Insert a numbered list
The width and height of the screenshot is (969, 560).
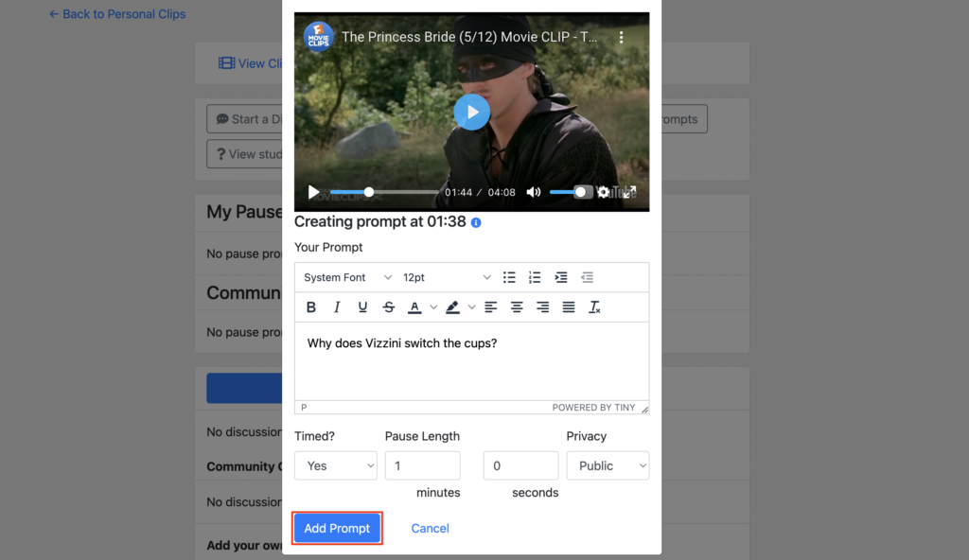click(x=536, y=277)
